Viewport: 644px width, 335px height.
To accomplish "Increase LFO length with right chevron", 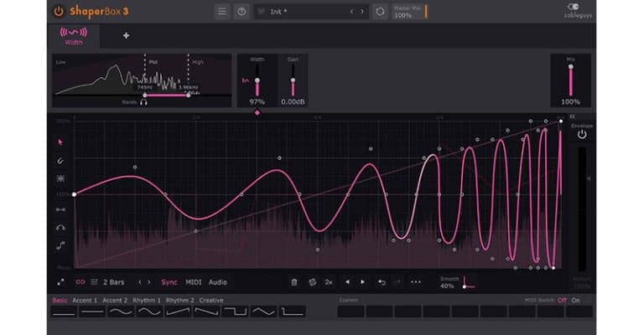I will click(148, 282).
